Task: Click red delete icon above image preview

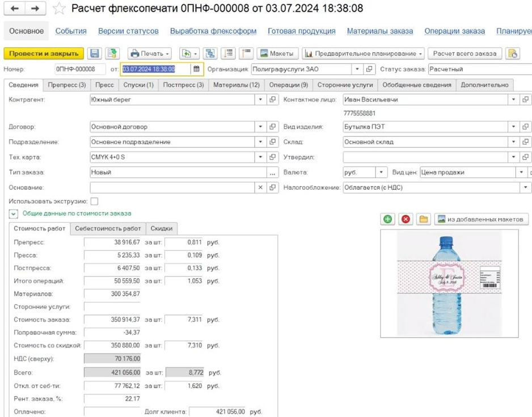Action: tap(406, 219)
